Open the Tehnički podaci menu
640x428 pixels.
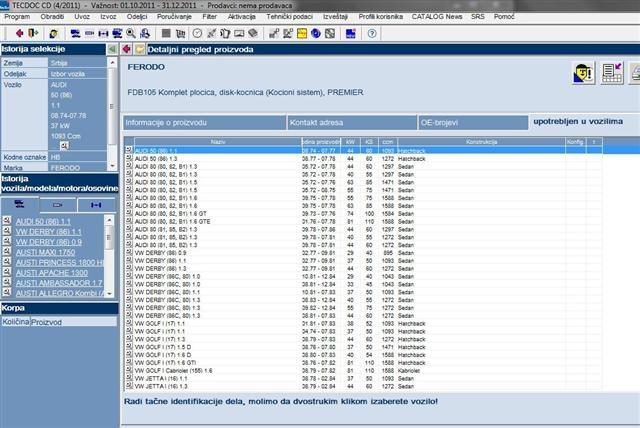289,17
